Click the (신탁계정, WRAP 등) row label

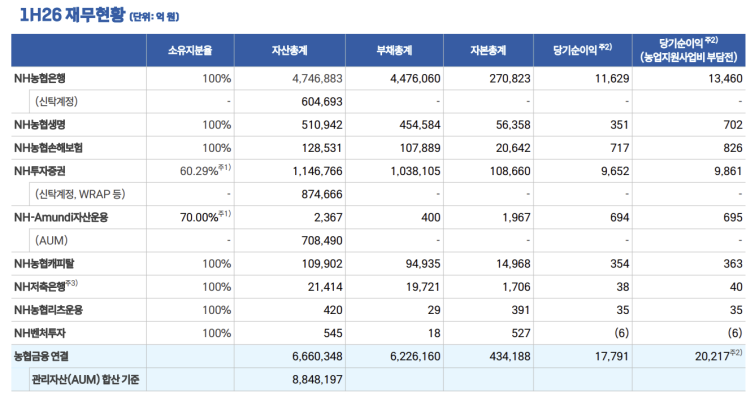(80, 194)
